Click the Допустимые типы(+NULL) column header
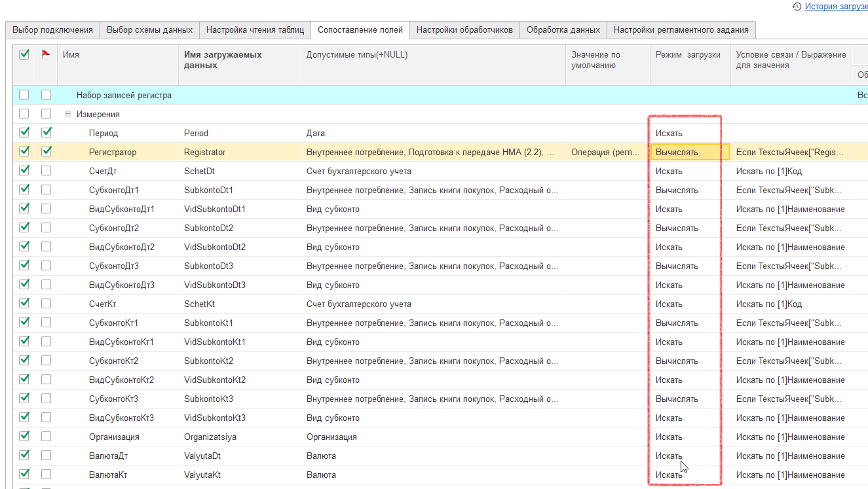Screen dimensions: 868x489 (433, 65)
